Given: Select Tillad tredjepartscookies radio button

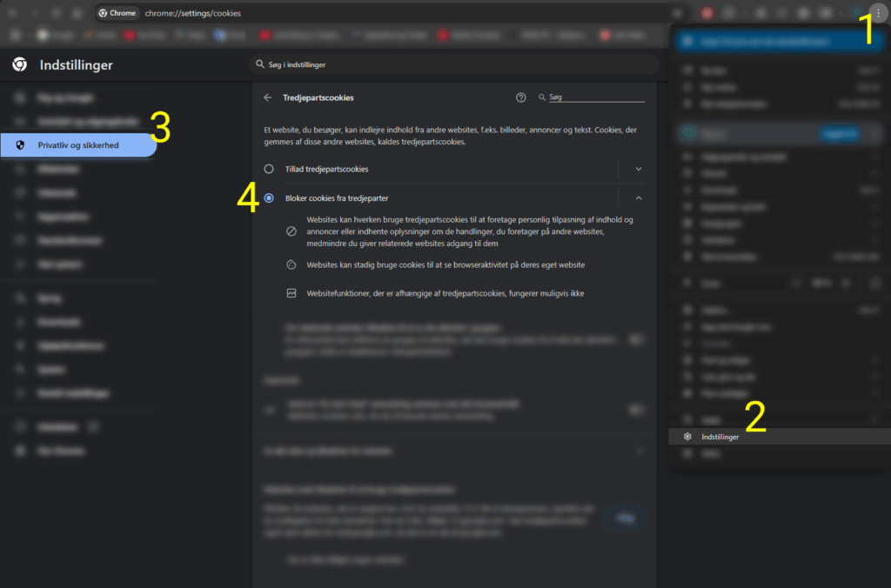Looking at the screenshot, I should point(269,169).
